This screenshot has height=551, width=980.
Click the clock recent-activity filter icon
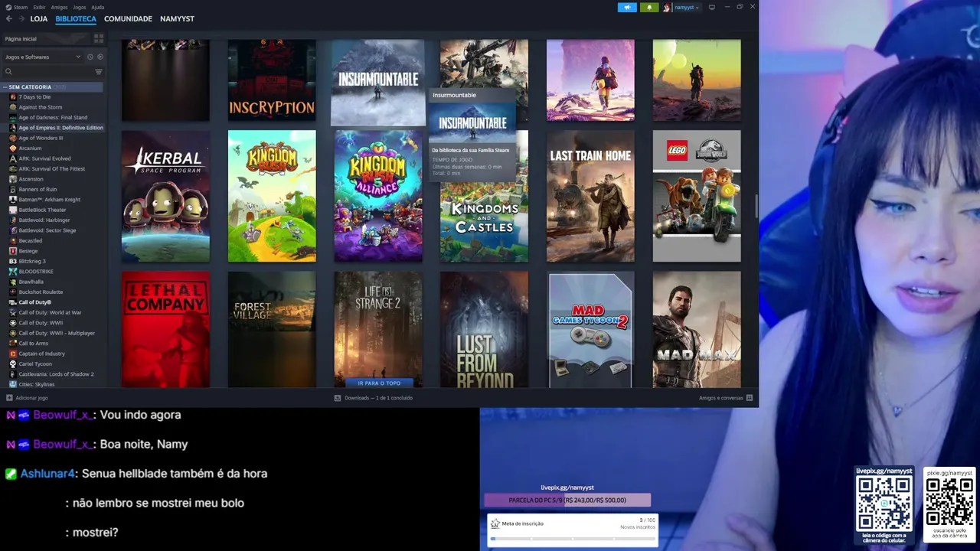click(90, 57)
